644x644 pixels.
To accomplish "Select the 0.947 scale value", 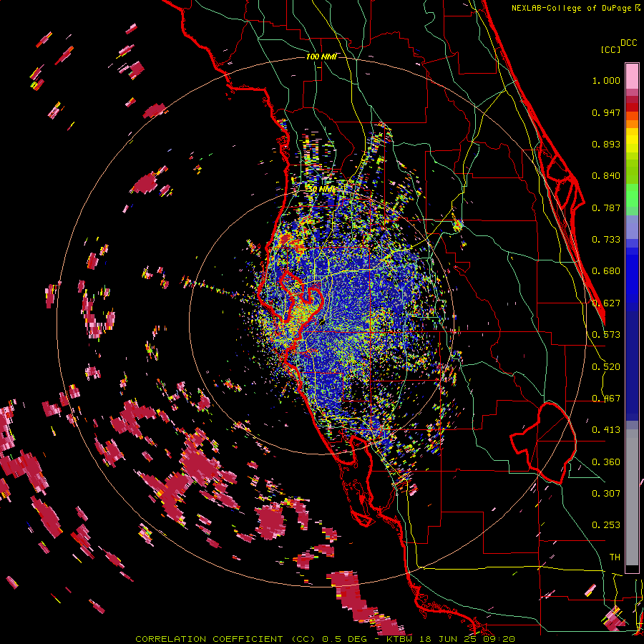I will point(606,112).
